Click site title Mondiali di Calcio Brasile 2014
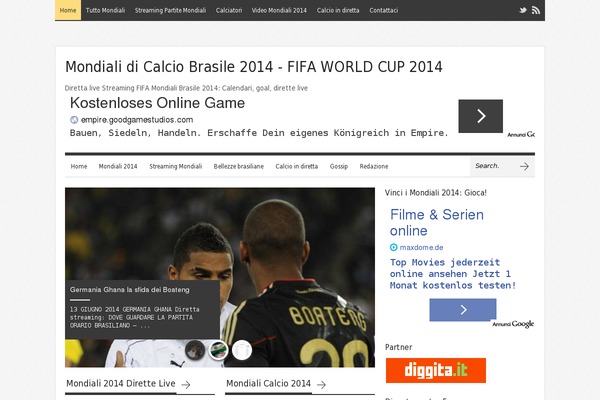Screen dimensions: 600x400 (254, 67)
